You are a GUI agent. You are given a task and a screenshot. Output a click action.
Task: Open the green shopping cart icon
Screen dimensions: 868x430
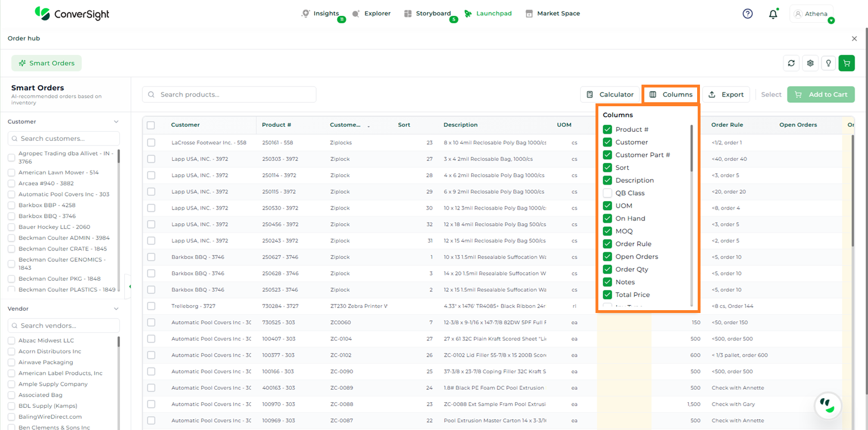[x=846, y=63]
